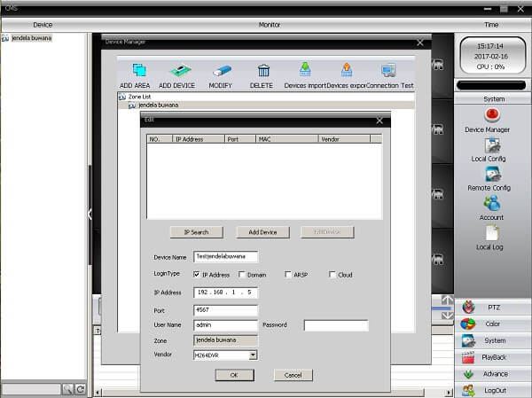Image resolution: width=532 pixels, height=398 pixels.
Task: Click the User Name field
Action: click(225, 325)
